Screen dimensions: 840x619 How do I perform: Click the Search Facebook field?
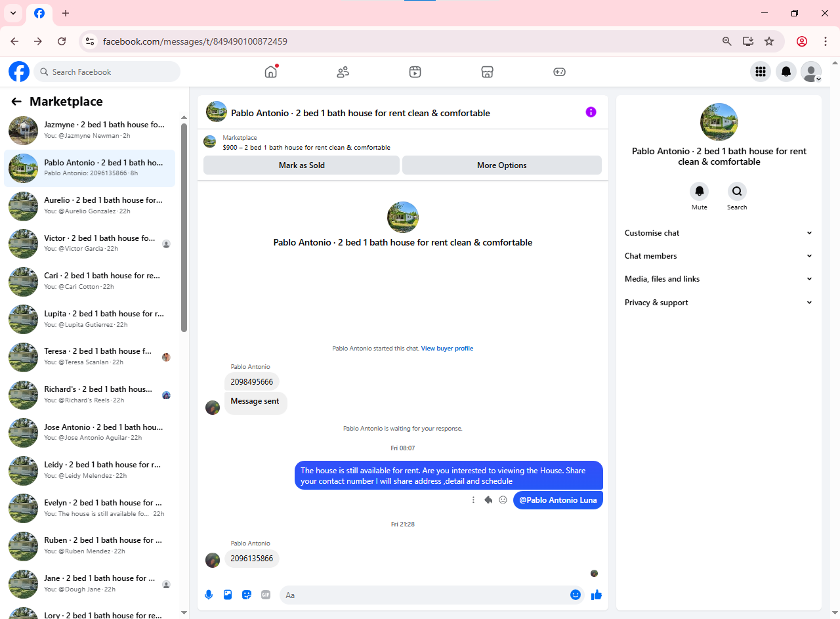click(x=107, y=72)
